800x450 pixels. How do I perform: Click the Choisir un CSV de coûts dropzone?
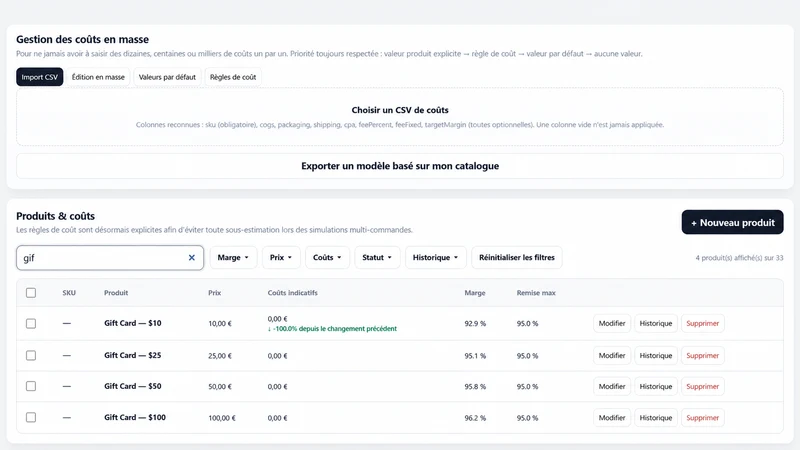(400, 117)
